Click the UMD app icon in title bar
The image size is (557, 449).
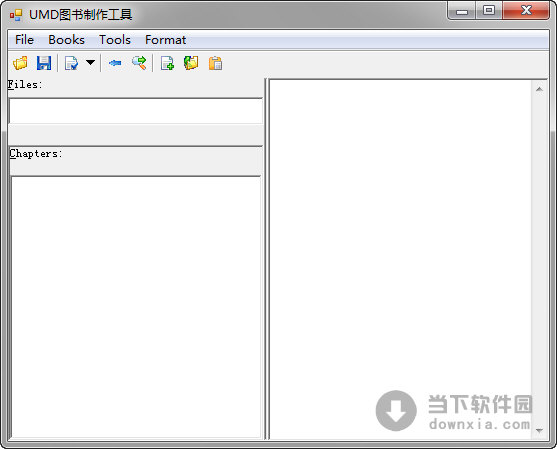tap(16, 15)
